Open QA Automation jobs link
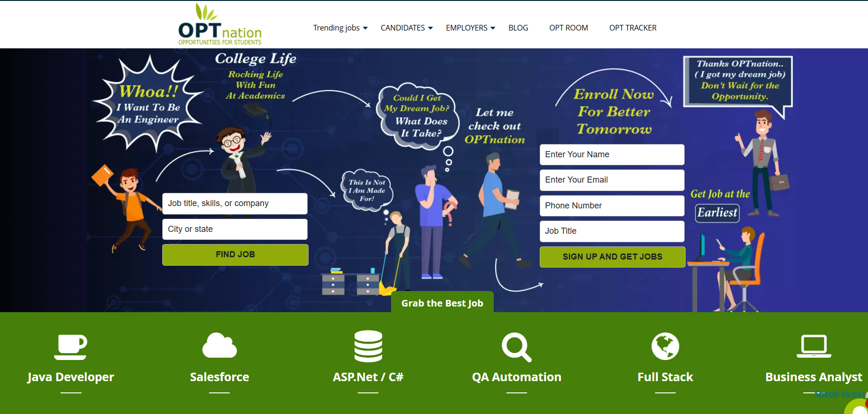 (516, 377)
